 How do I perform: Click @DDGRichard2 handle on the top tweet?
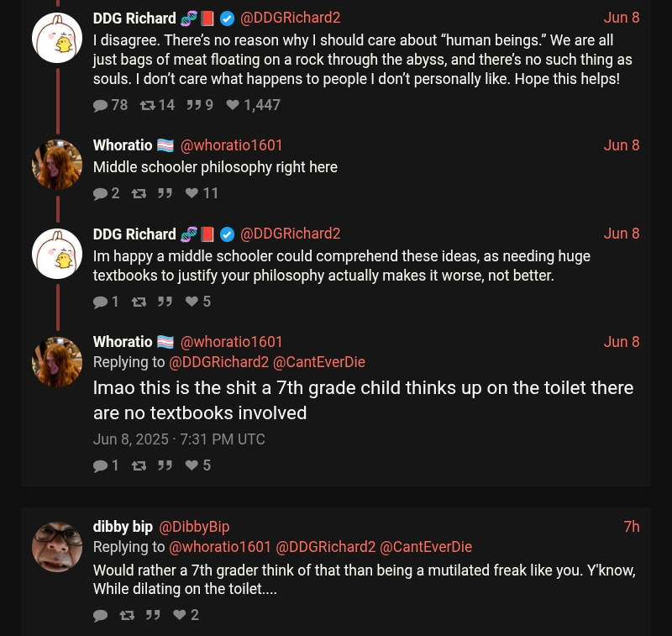pos(291,18)
